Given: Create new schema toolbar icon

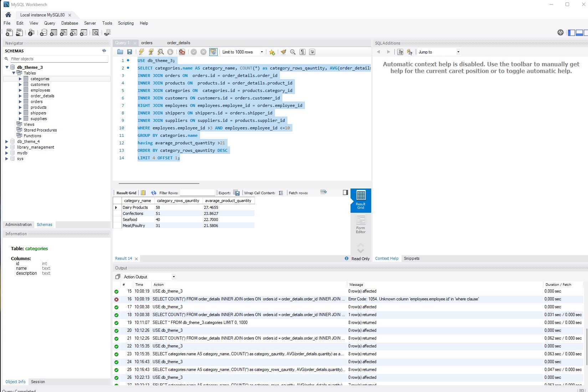Looking at the screenshot, I should [x=44, y=33].
